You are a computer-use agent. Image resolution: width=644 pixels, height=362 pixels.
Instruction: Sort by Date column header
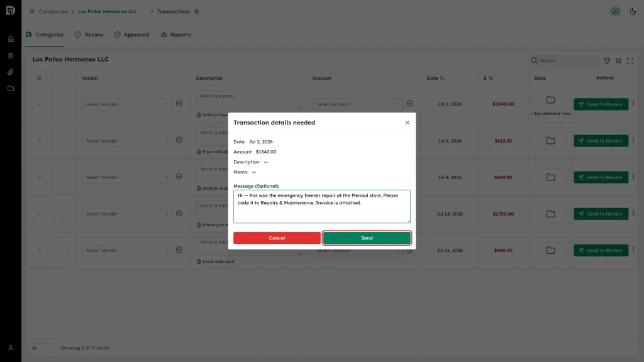pyautogui.click(x=435, y=78)
